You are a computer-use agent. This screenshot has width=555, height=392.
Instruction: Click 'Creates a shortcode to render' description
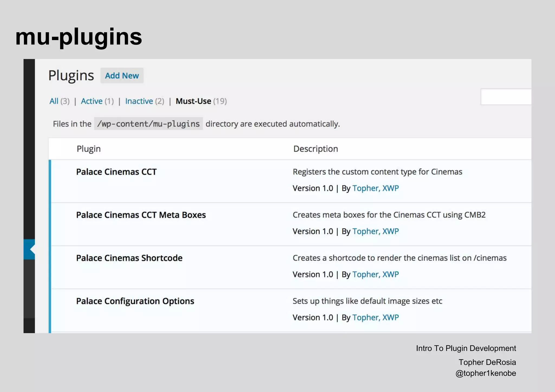[x=399, y=258]
